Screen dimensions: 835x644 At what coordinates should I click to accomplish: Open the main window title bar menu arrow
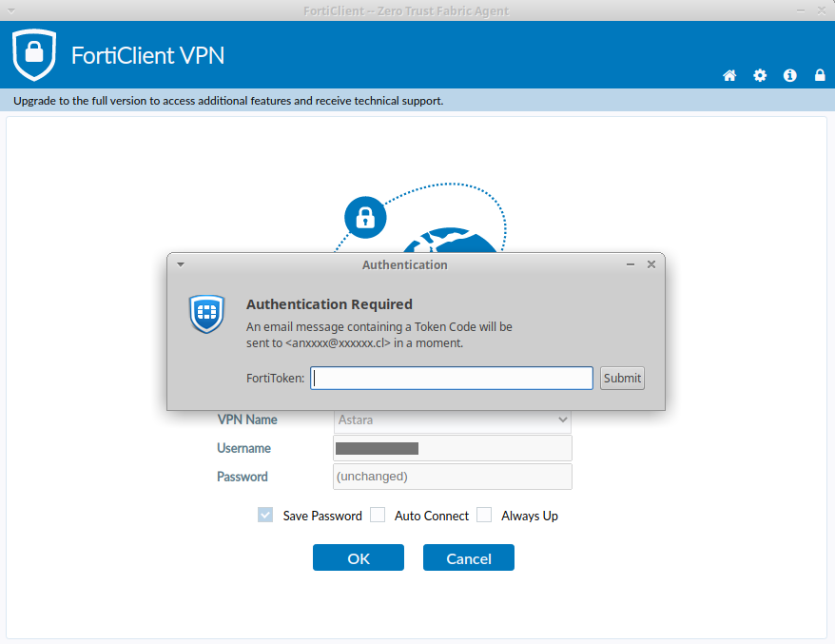10,10
